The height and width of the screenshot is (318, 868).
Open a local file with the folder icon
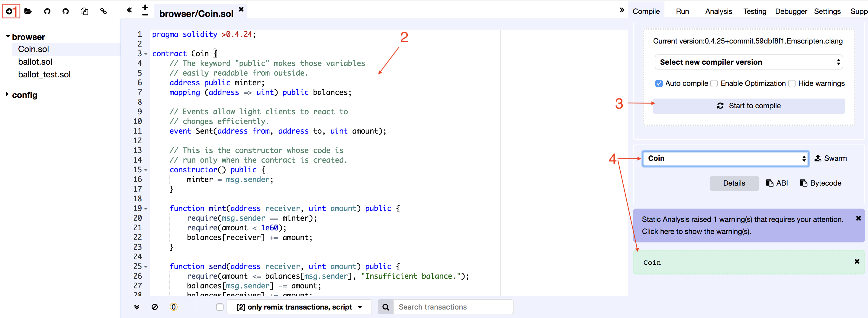point(28,11)
